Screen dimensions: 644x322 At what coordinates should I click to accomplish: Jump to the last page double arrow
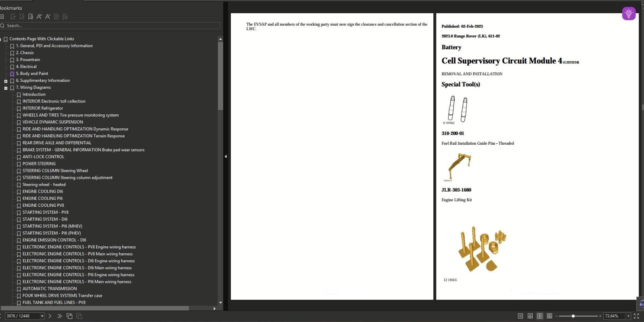tap(59, 316)
